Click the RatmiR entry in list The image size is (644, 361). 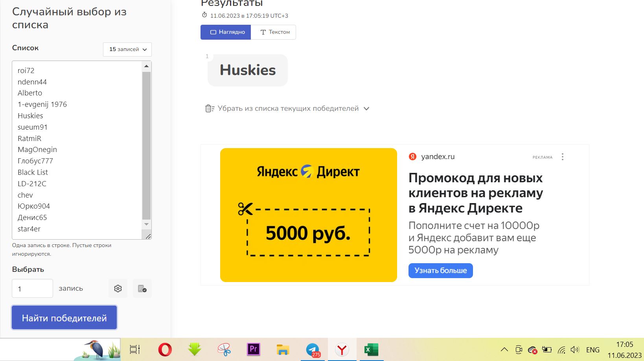coord(29,139)
